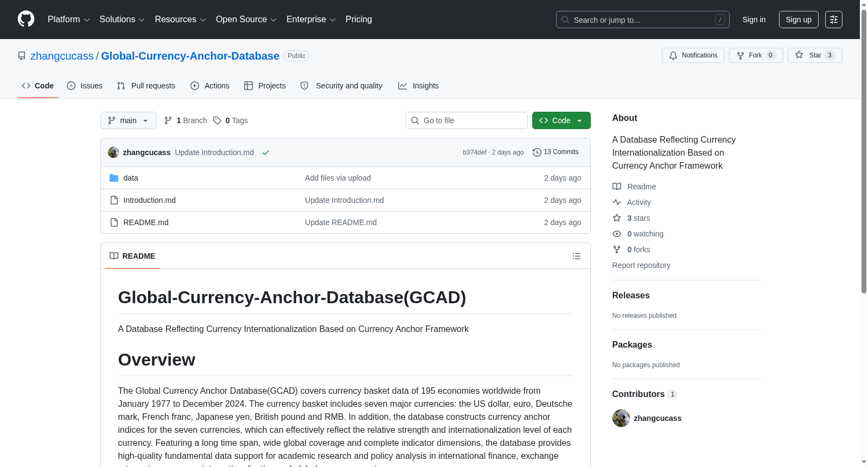Click Report repository link
This screenshot has height=467, width=868.
point(641,265)
